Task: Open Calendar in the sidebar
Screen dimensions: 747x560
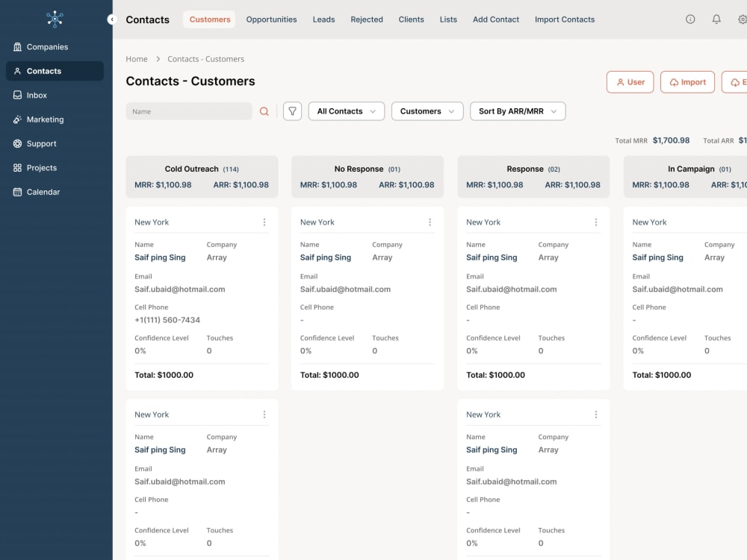Action: (x=55, y=192)
